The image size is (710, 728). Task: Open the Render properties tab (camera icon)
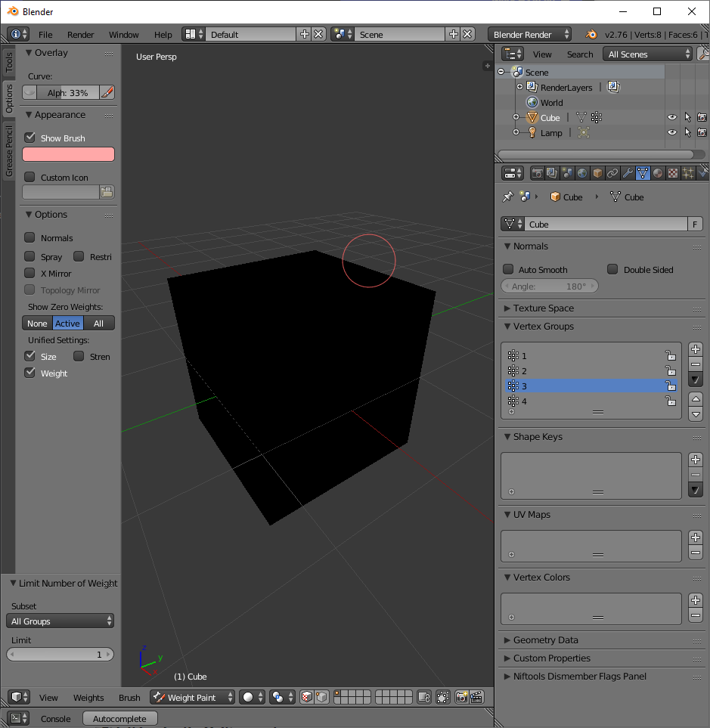click(x=538, y=173)
